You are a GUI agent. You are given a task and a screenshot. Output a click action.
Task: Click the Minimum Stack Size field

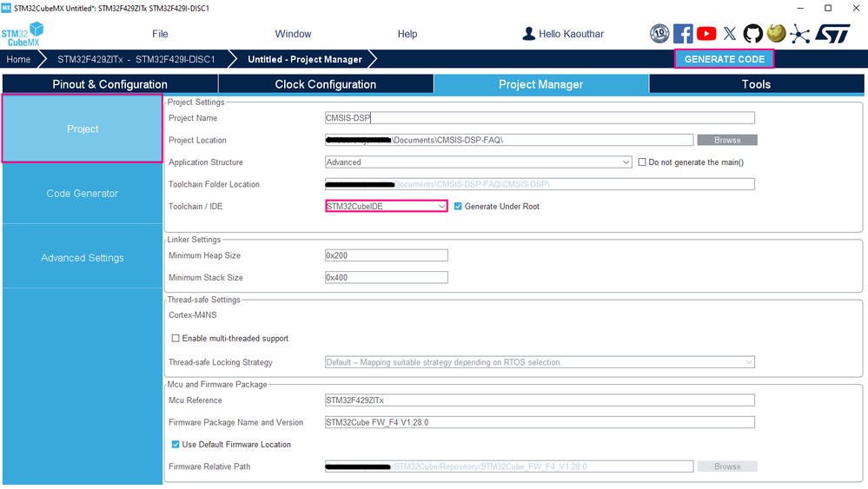coord(387,278)
